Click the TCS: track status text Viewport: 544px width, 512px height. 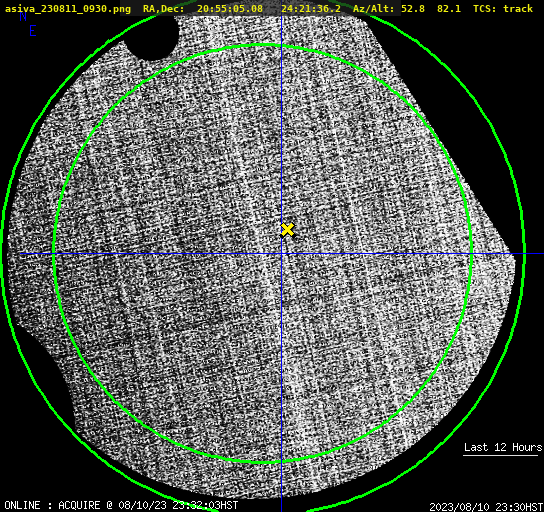[503, 8]
